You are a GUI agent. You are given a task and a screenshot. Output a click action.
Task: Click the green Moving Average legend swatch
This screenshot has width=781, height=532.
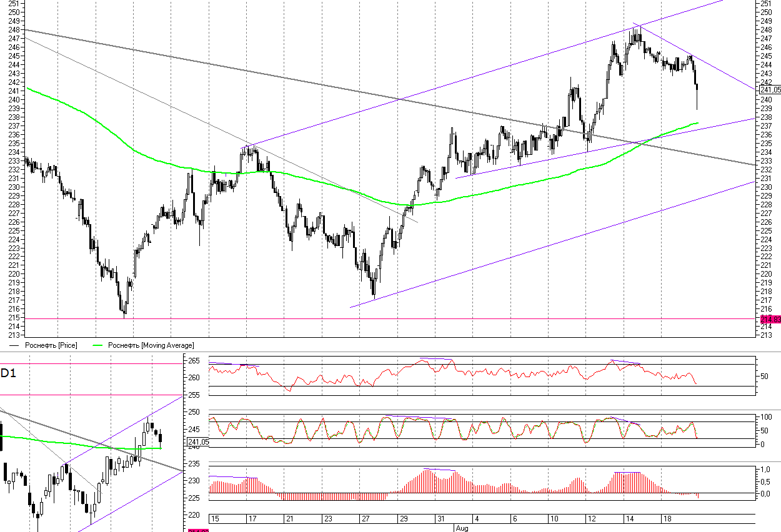(x=97, y=345)
